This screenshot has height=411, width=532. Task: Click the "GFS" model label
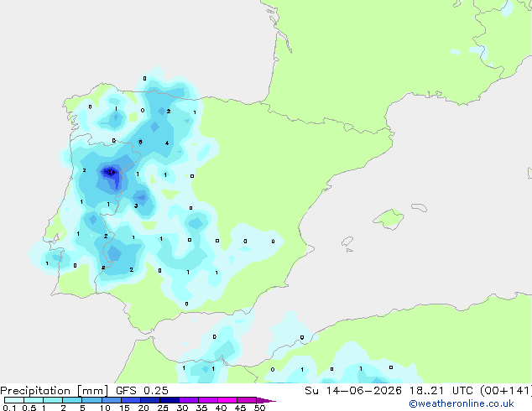point(126,391)
